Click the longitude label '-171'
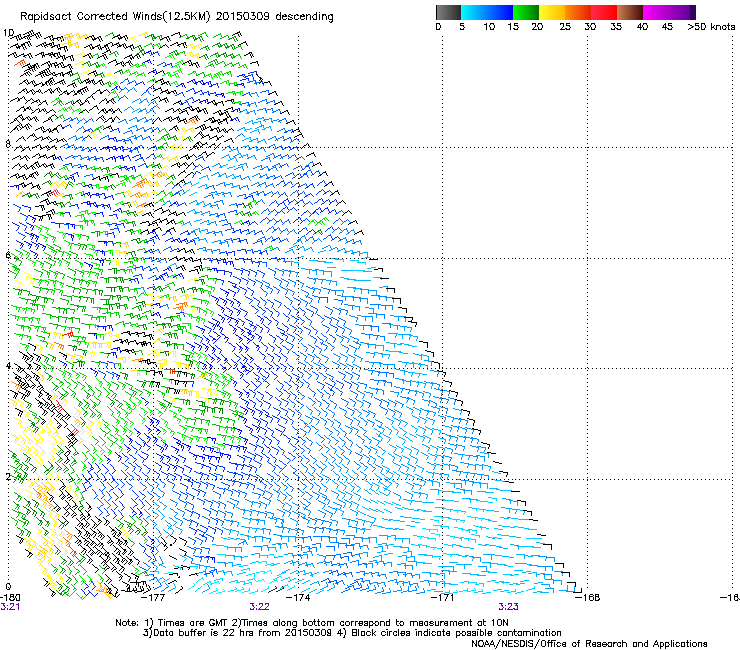This screenshot has width=740, height=650. [x=443, y=597]
